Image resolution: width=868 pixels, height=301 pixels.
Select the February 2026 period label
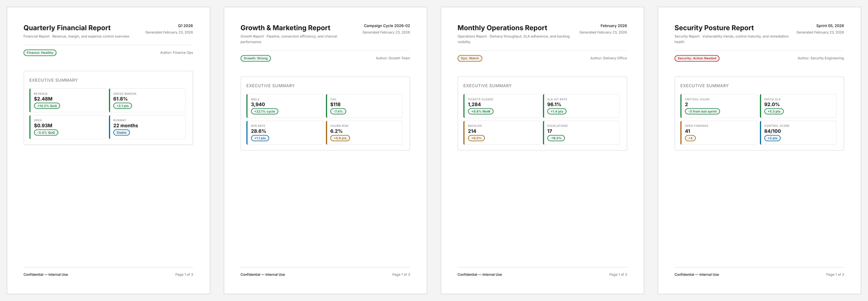613,26
